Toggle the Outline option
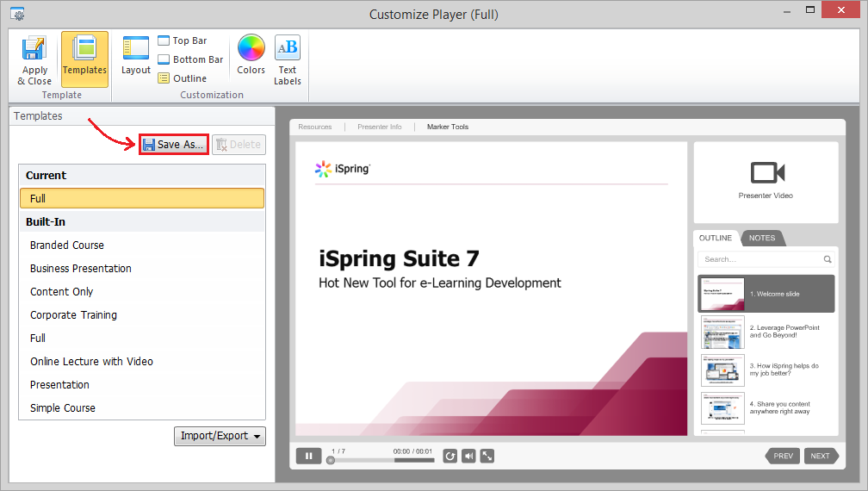The width and height of the screenshot is (868, 491). coord(183,78)
